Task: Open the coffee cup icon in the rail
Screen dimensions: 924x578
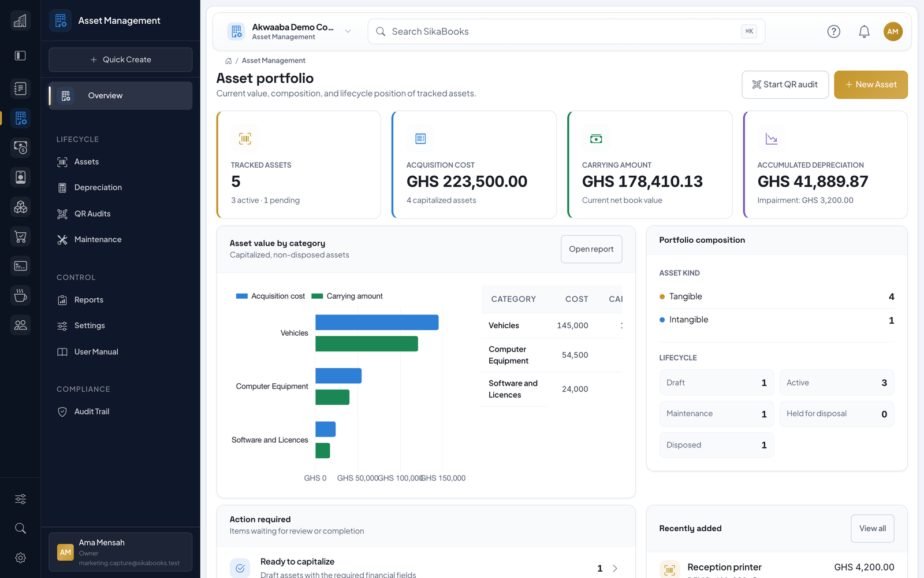Action: tap(20, 295)
